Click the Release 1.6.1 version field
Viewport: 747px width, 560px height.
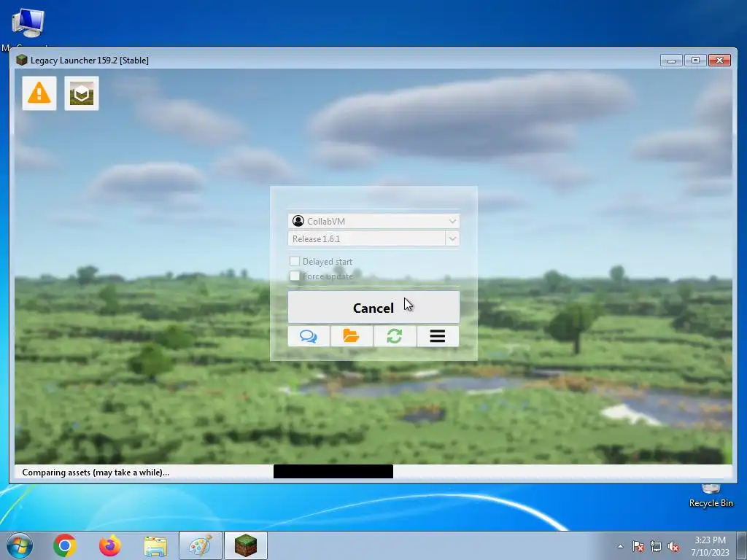pos(366,238)
